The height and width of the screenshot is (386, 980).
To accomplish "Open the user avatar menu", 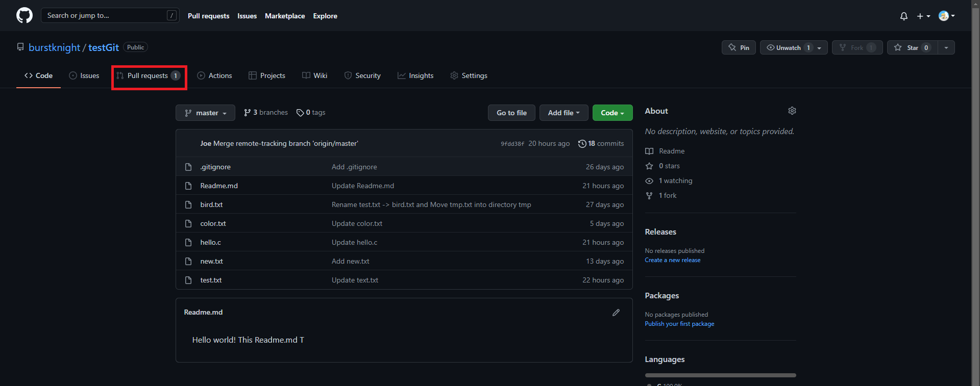I will (947, 16).
